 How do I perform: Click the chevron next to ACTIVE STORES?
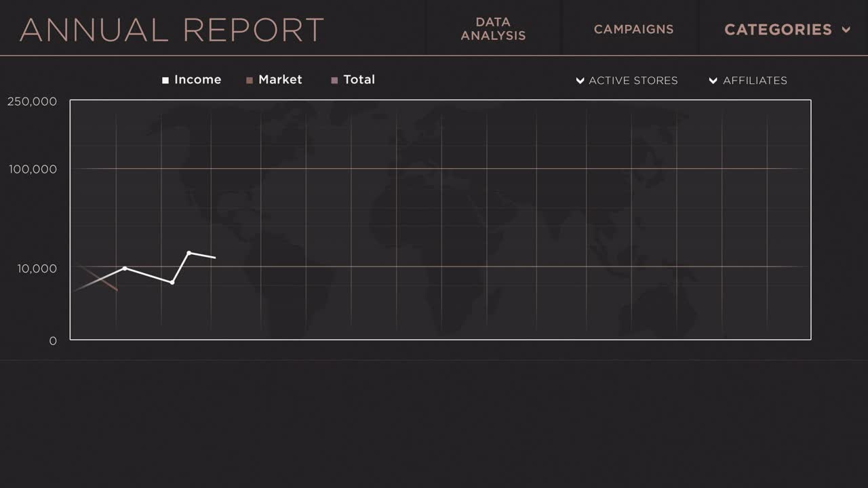[x=580, y=81]
